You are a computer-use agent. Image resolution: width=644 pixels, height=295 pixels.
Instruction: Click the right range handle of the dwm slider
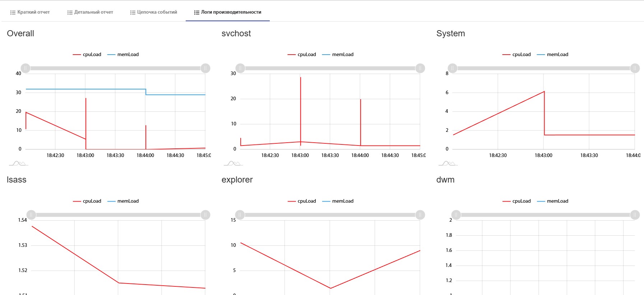coord(635,215)
